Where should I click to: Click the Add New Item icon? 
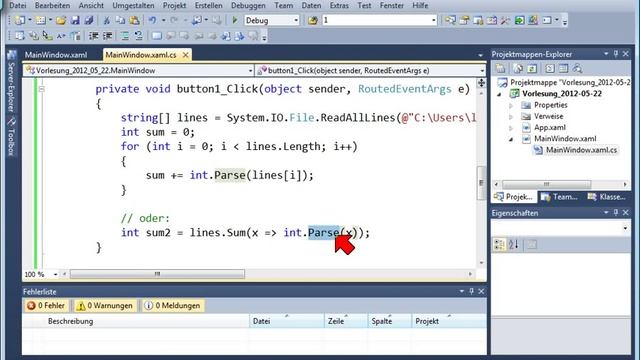tap(40, 20)
